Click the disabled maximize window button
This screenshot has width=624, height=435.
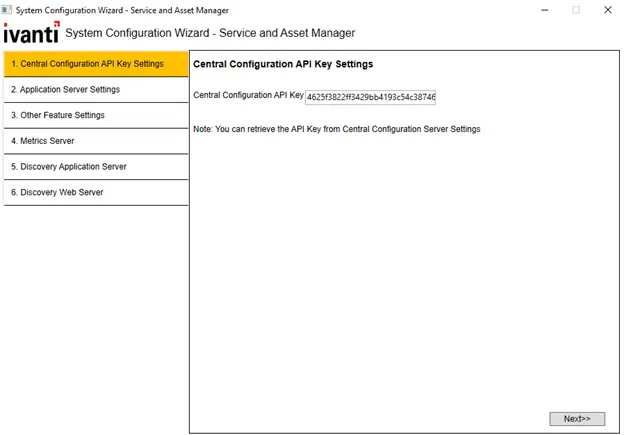[576, 10]
